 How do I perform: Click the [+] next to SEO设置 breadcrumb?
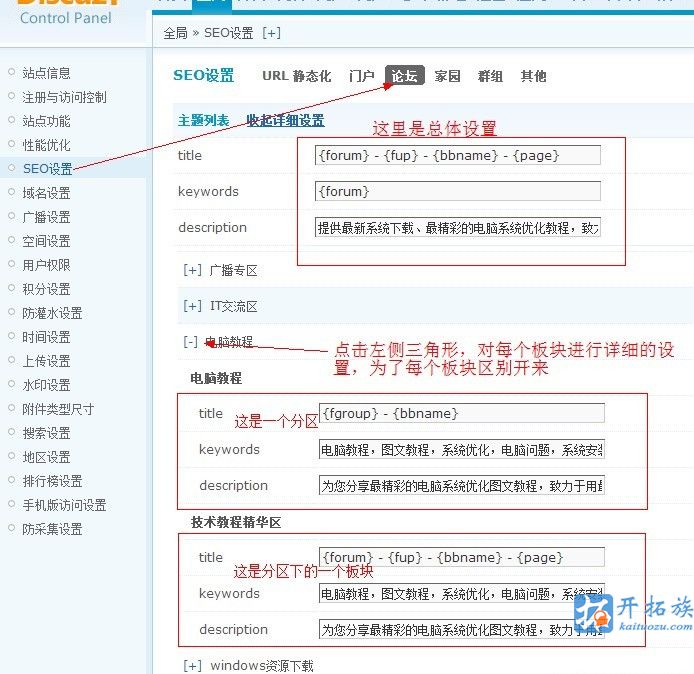pyautogui.click(x=271, y=33)
